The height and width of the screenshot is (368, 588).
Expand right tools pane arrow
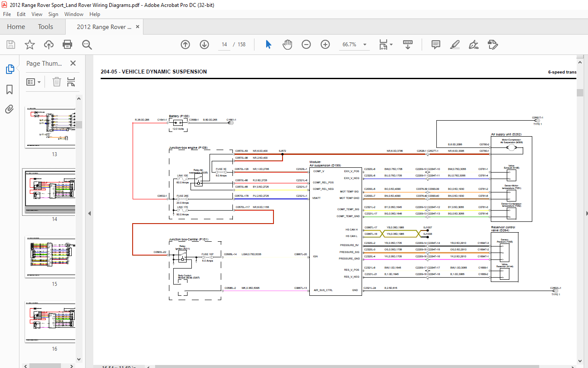point(586,213)
